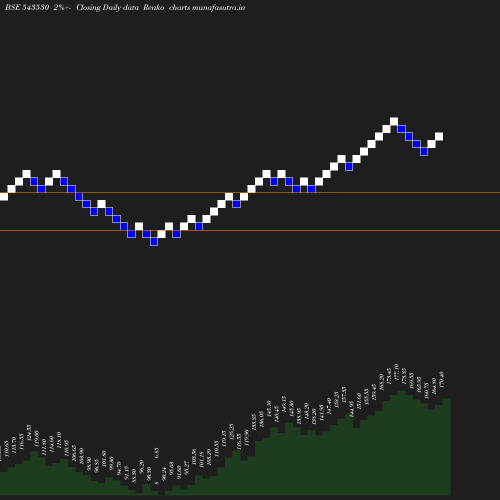Click the 'munafasutra.in' text in the title
Viewport: 500px width, 500px height.
pyautogui.click(x=218, y=8)
